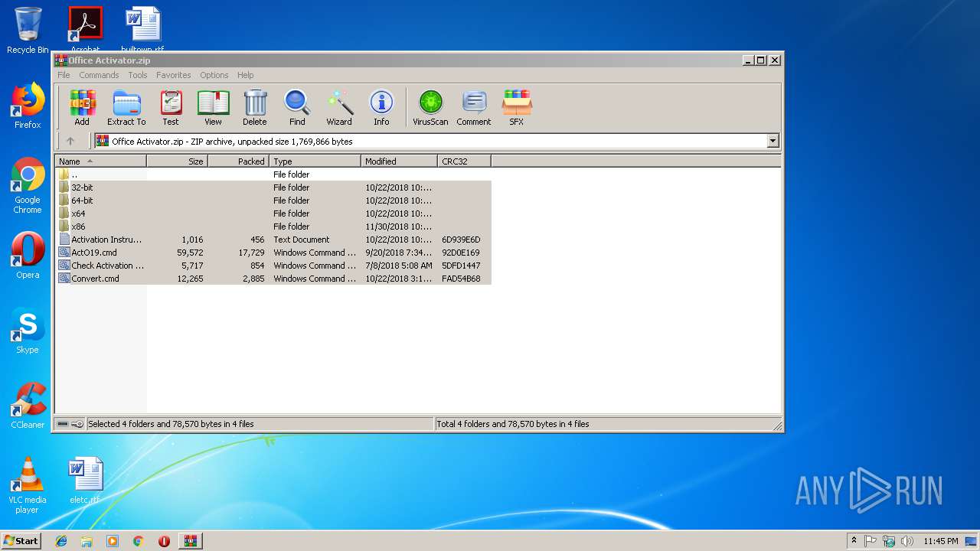Image resolution: width=980 pixels, height=551 pixels.
Task: Show hidden tray icons arrow
Action: click(854, 541)
